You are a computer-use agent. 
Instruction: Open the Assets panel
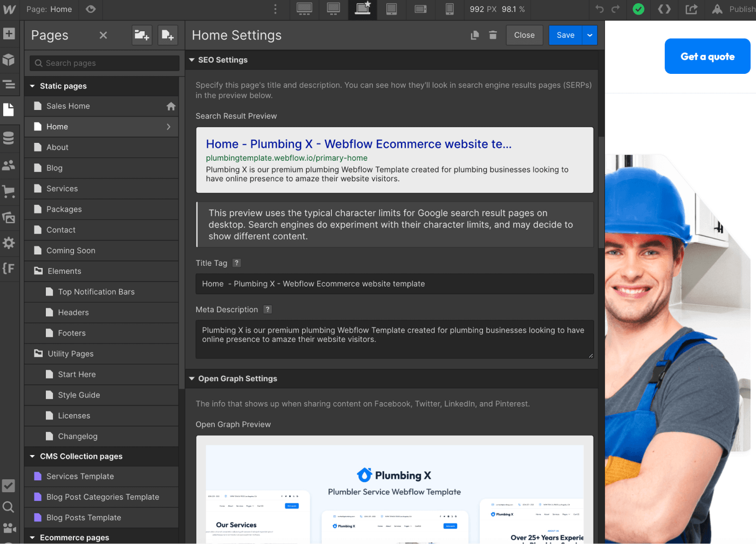coord(9,217)
